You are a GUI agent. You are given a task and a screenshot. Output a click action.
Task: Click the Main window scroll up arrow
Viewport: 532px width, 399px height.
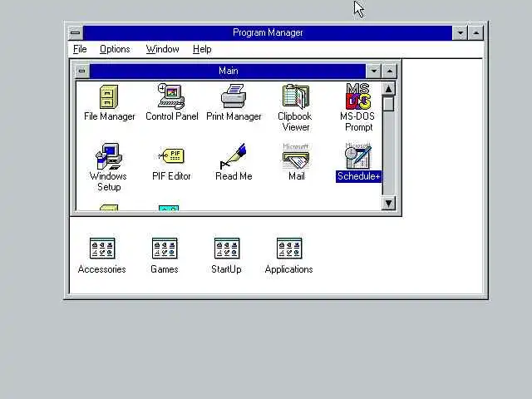pos(388,89)
